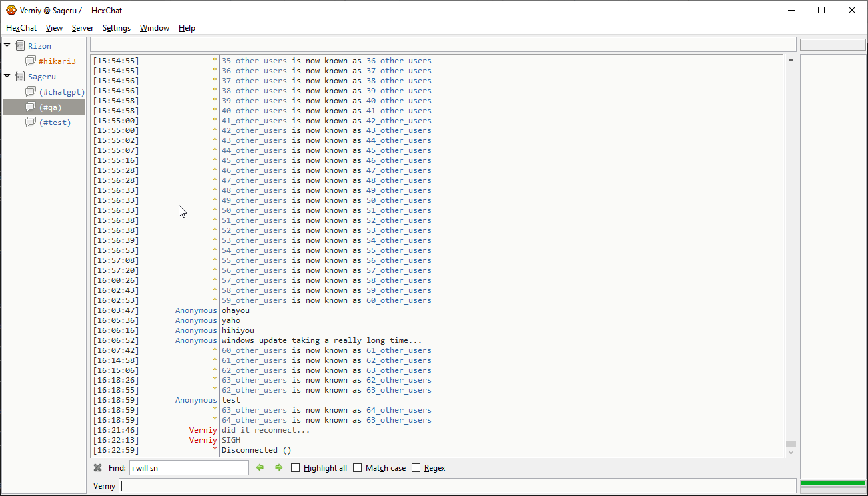The width and height of the screenshot is (868, 496).
Task: Click the Verniy nickname button
Action: pyautogui.click(x=105, y=485)
